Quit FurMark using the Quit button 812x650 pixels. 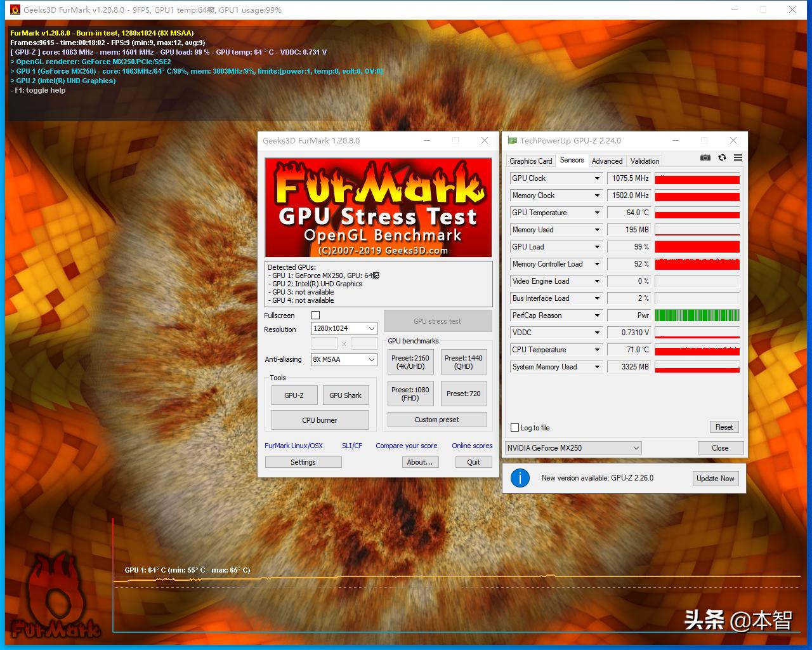tap(474, 462)
